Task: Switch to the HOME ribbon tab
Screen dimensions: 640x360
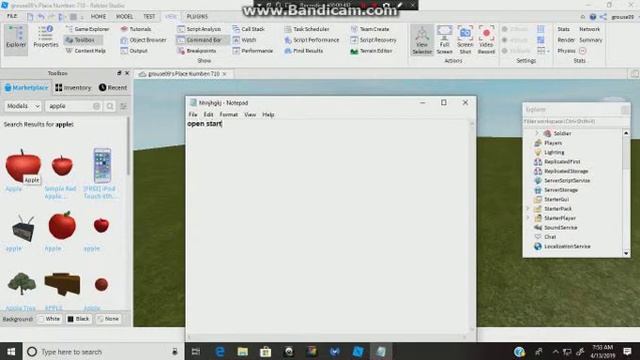Action: 98,16
